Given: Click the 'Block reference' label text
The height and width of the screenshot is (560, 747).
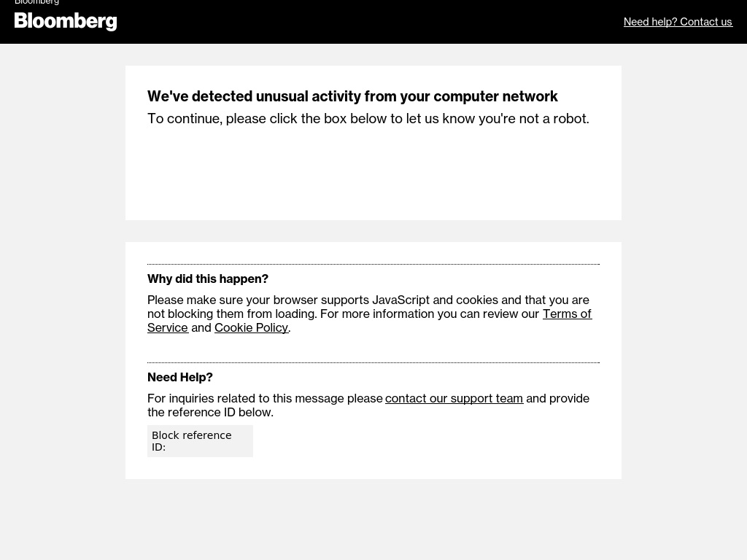Looking at the screenshot, I should pos(192,435).
